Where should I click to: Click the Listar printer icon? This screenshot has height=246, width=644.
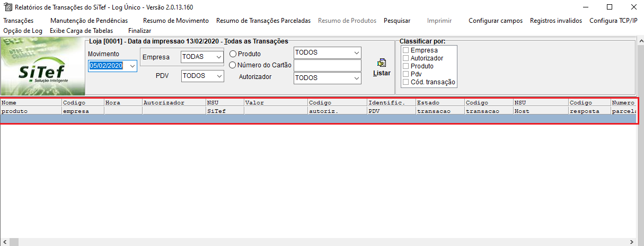(x=382, y=63)
